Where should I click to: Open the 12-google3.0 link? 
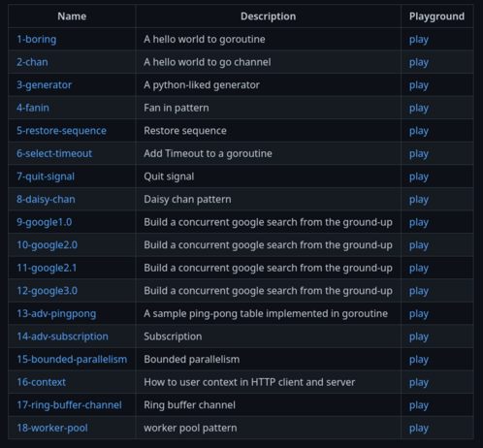[48, 291]
